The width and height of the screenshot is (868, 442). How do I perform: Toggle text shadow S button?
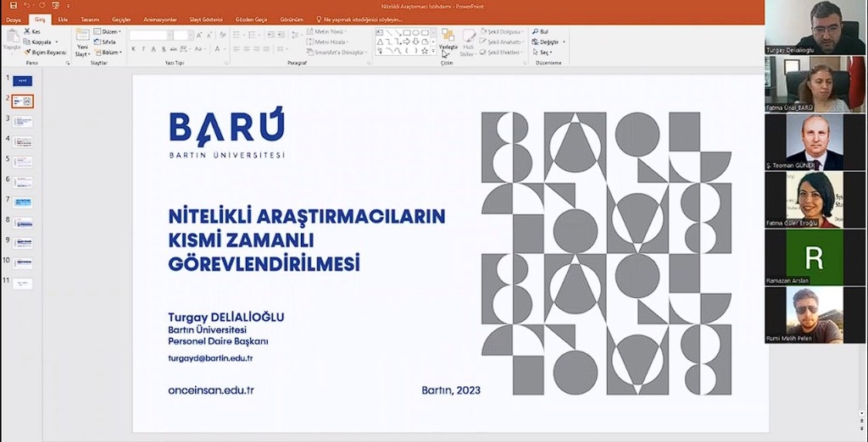click(x=164, y=49)
